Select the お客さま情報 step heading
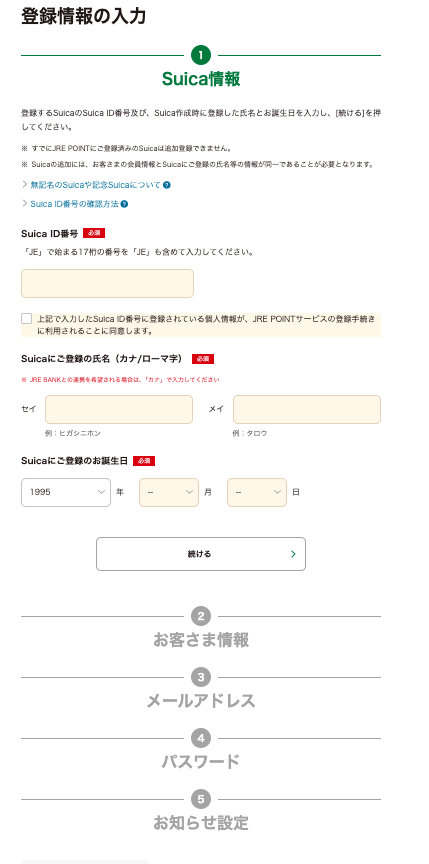The height and width of the screenshot is (864, 429). 201,640
